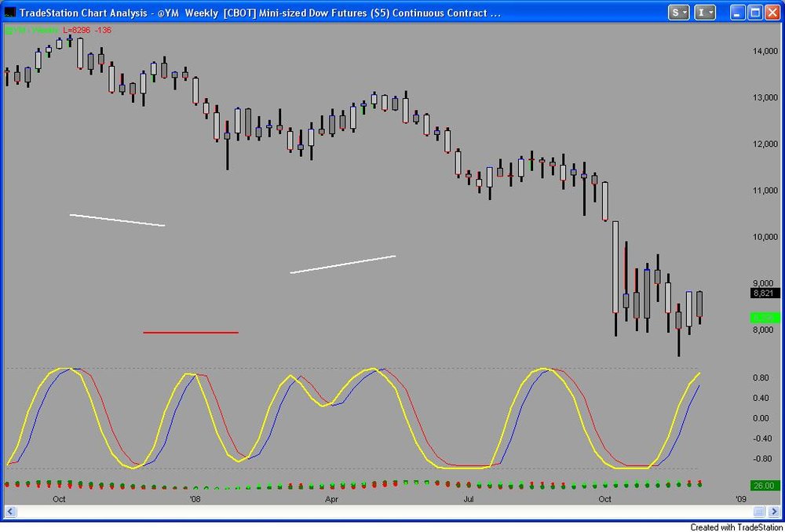
Task: Click the '09 date label on time axis
Action: coord(742,499)
